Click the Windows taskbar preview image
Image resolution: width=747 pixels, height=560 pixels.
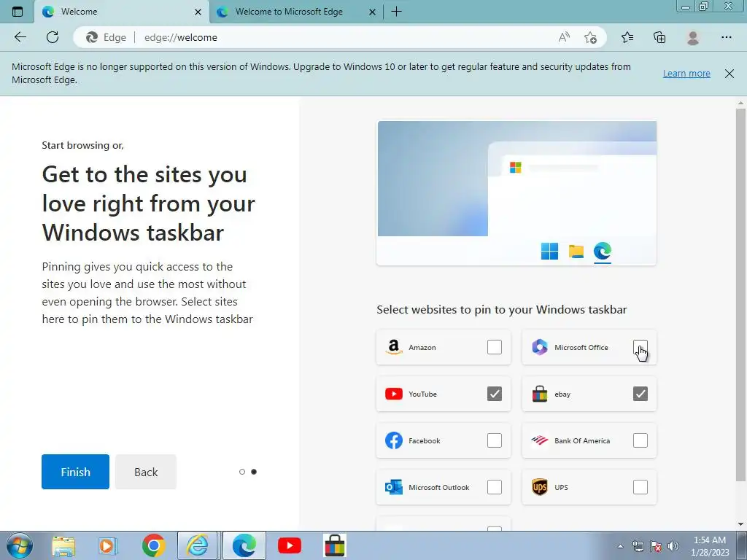pos(516,192)
